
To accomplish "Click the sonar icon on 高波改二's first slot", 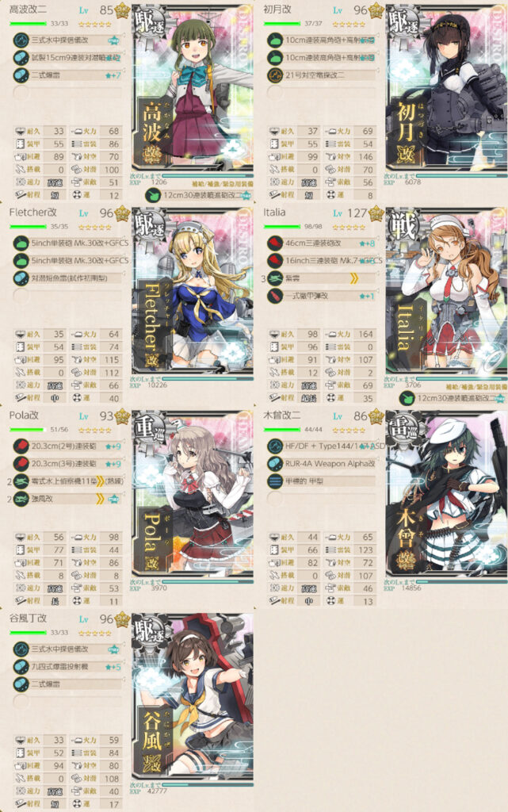I will pos(21,40).
